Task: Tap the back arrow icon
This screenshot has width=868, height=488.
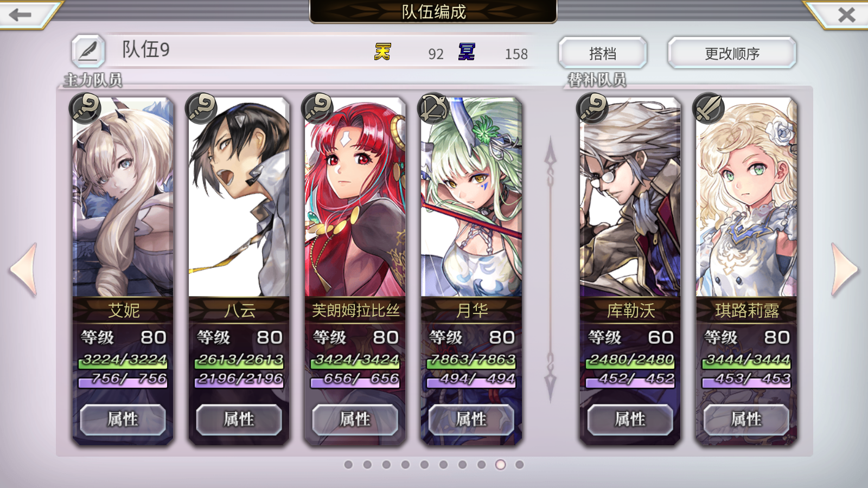Action: pyautogui.click(x=21, y=15)
